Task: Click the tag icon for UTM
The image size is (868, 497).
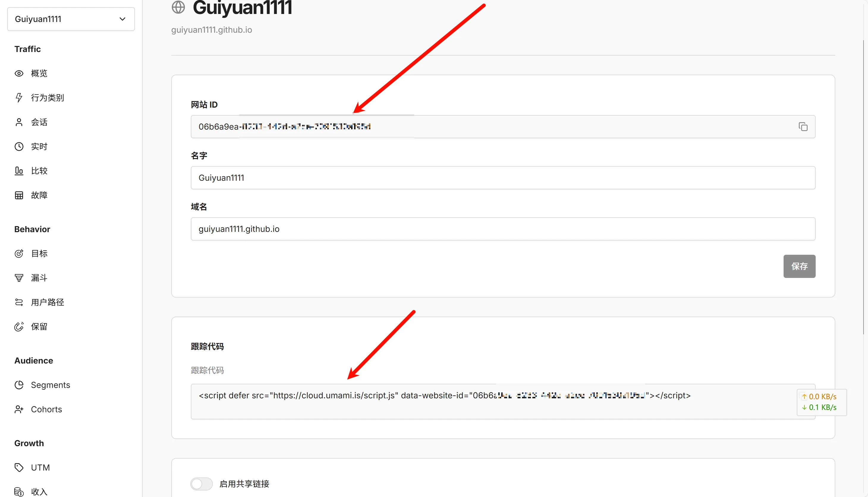Action: pyautogui.click(x=19, y=468)
